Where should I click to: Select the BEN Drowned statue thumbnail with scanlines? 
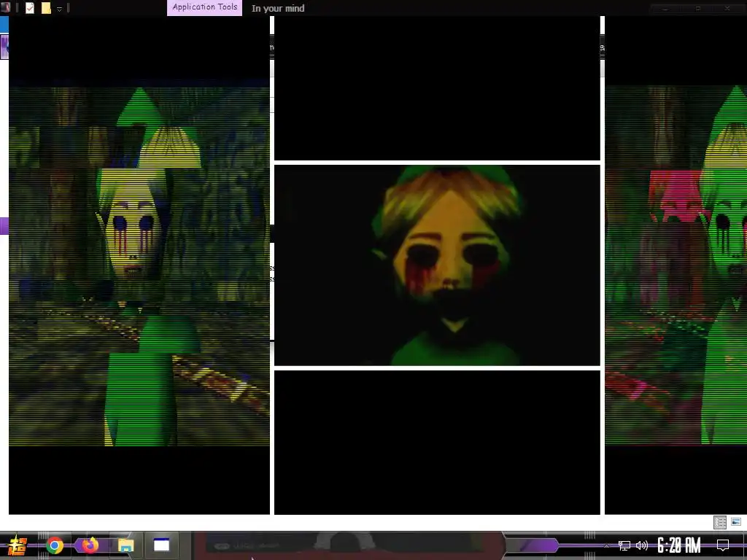[x=139, y=265]
